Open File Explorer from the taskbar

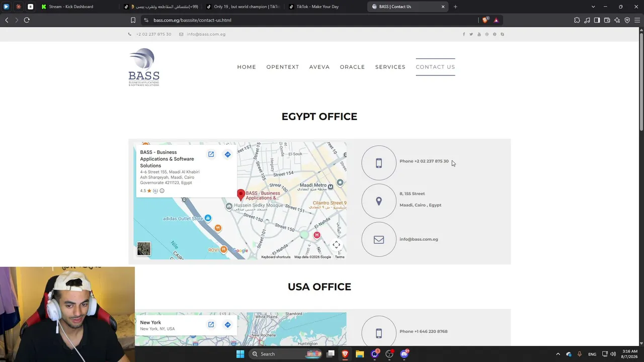click(360, 354)
